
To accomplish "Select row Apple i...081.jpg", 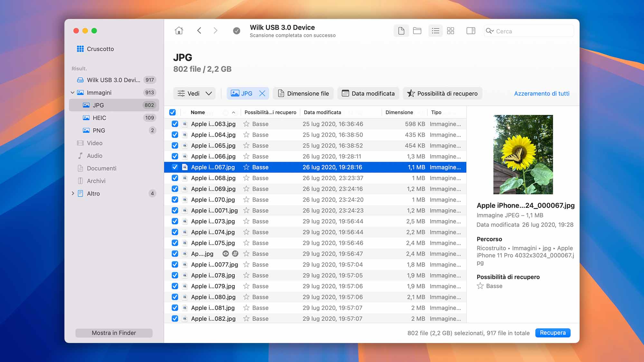I will click(x=315, y=308).
